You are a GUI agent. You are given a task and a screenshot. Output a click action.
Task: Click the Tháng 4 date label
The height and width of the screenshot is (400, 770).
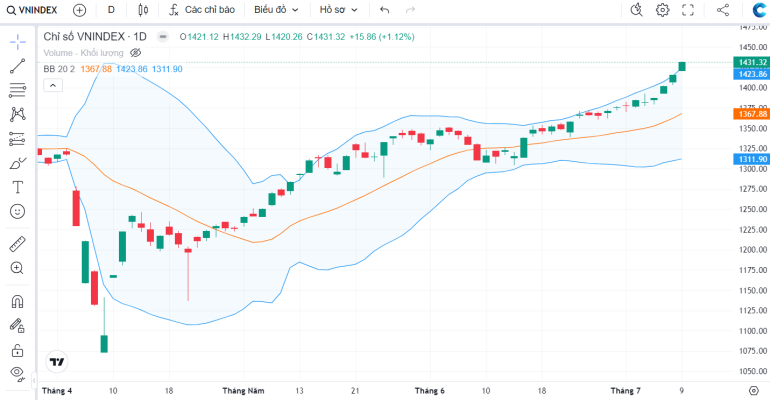tap(57, 391)
